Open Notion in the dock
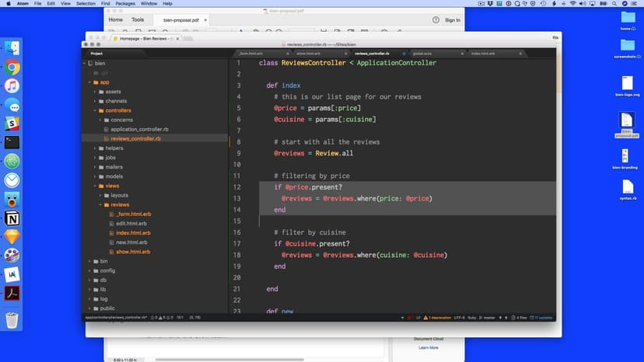Viewport: 644px width, 362px height. point(12,218)
